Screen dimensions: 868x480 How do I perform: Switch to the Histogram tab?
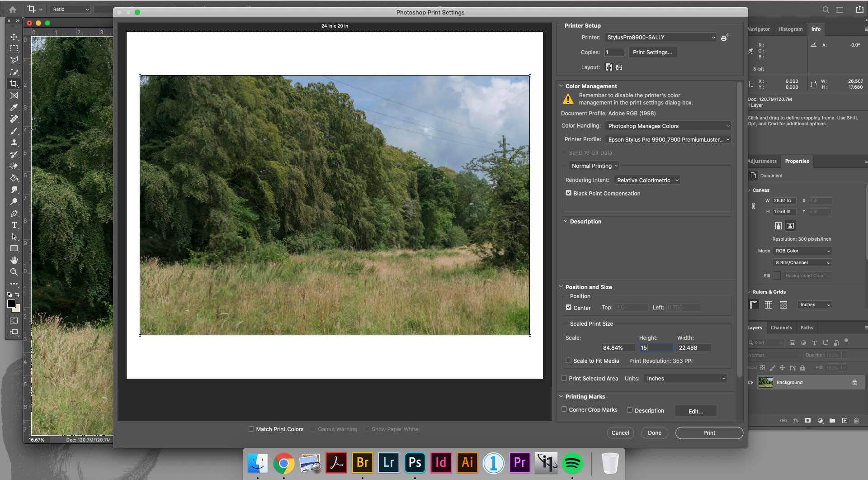click(x=790, y=29)
